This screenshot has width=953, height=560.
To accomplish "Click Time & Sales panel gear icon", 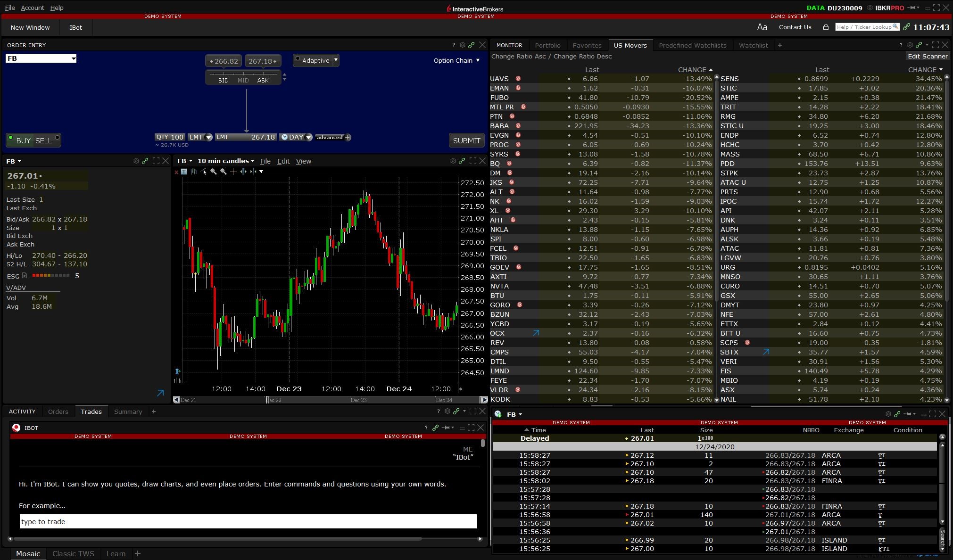I will (x=888, y=414).
